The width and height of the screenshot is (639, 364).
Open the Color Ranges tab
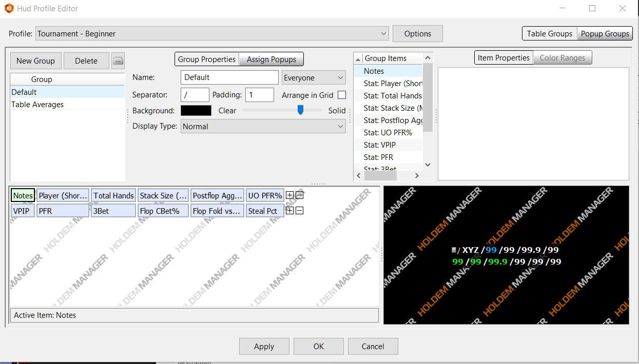[x=563, y=58]
